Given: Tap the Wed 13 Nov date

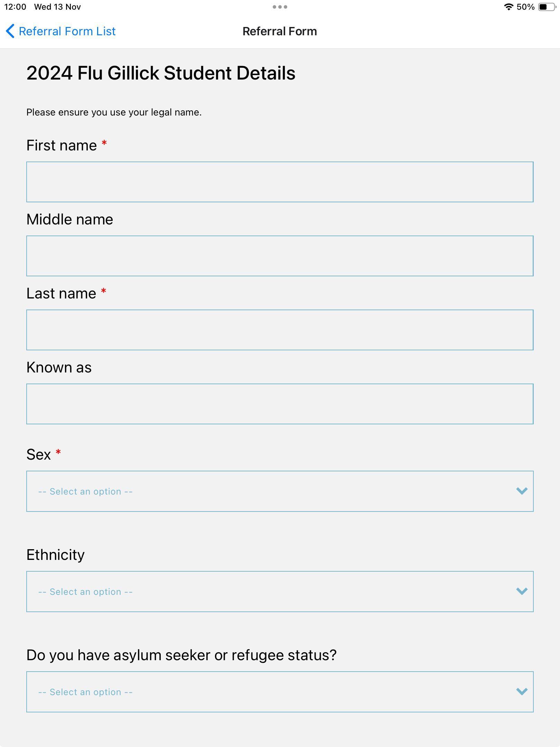Looking at the screenshot, I should click(x=57, y=7).
